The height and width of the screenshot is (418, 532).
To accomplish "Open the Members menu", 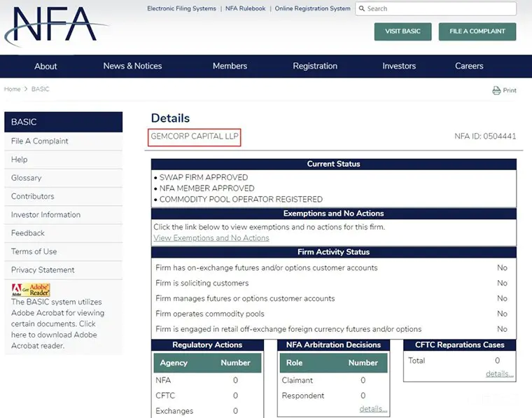I will [x=230, y=66].
